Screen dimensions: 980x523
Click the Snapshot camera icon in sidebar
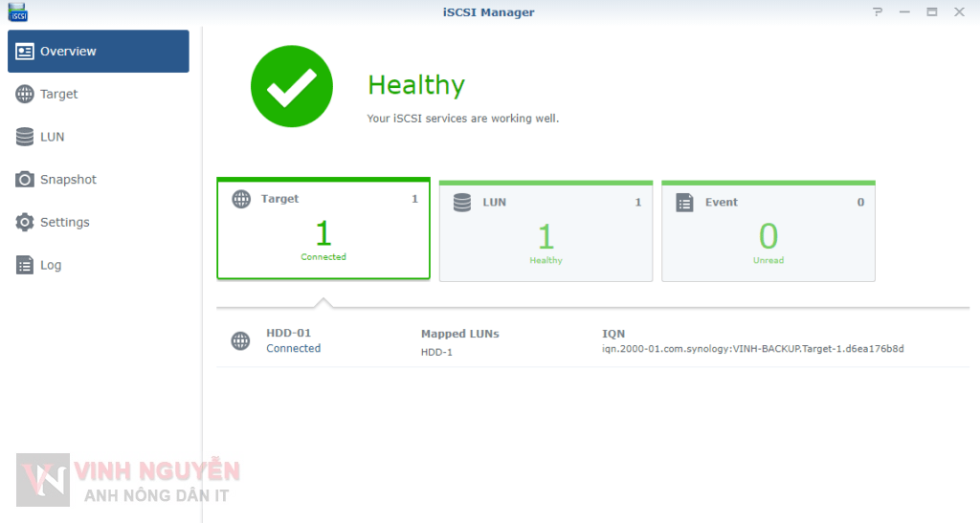tap(25, 180)
